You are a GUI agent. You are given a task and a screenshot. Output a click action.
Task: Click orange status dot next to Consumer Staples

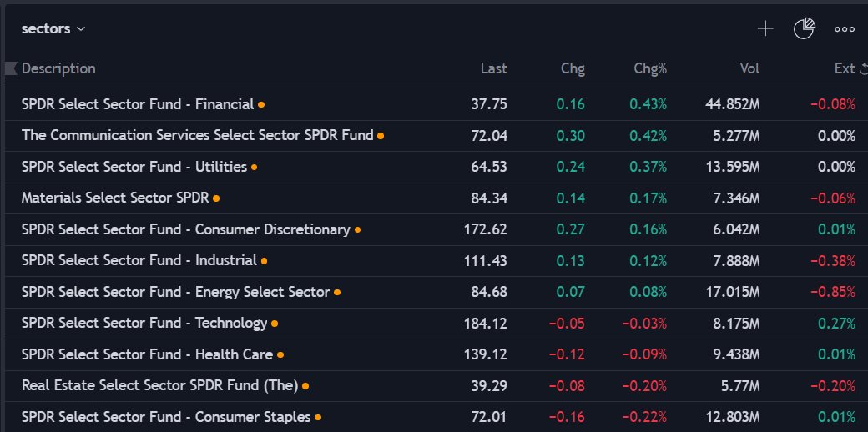(318, 417)
